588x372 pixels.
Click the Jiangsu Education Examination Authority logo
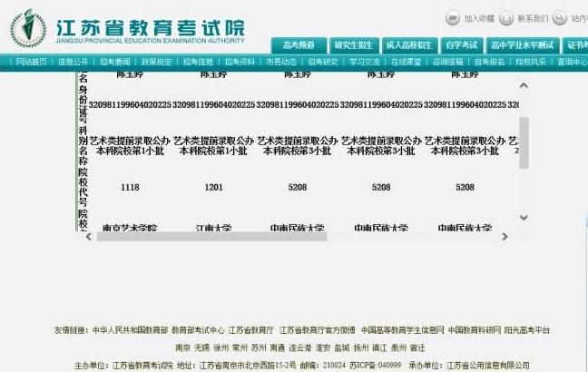(28, 28)
